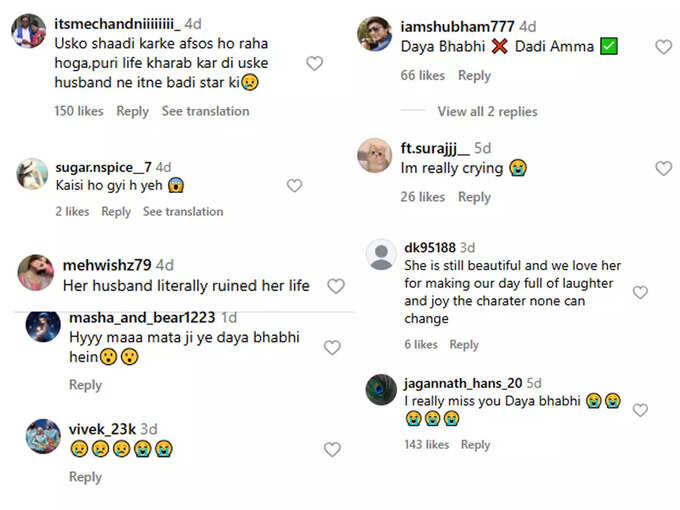Open dk95188's default profile avatar

coord(381,255)
